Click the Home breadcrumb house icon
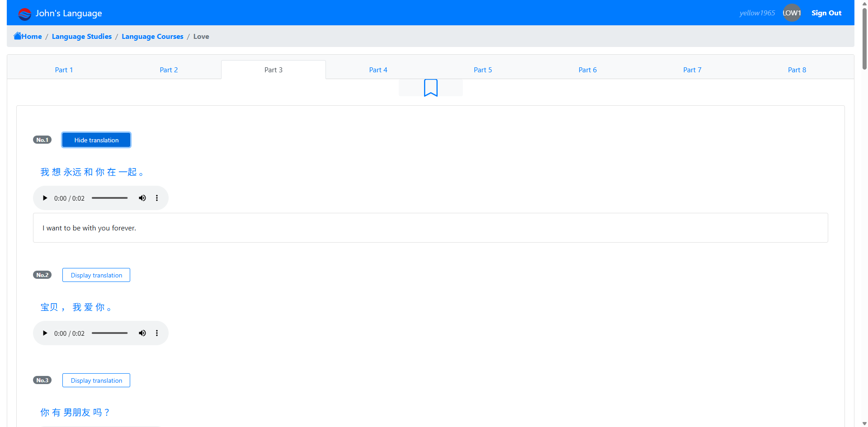This screenshot has width=868, height=427. (18, 36)
